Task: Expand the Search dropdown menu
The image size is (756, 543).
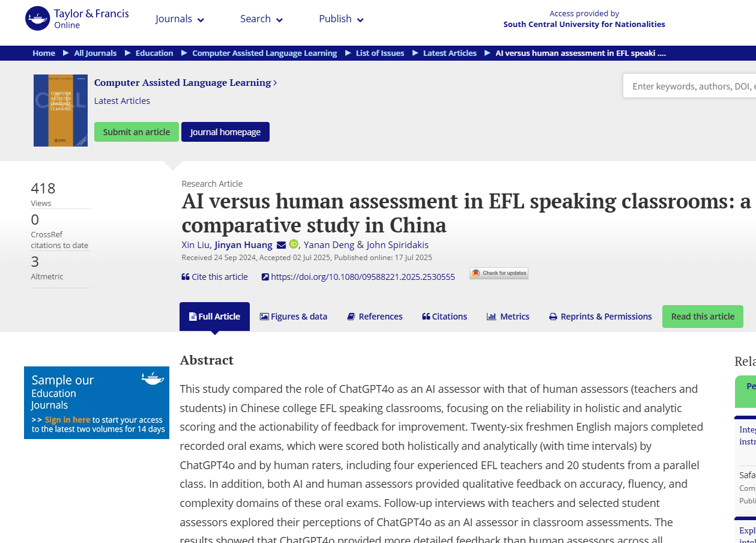Action: [x=261, y=19]
